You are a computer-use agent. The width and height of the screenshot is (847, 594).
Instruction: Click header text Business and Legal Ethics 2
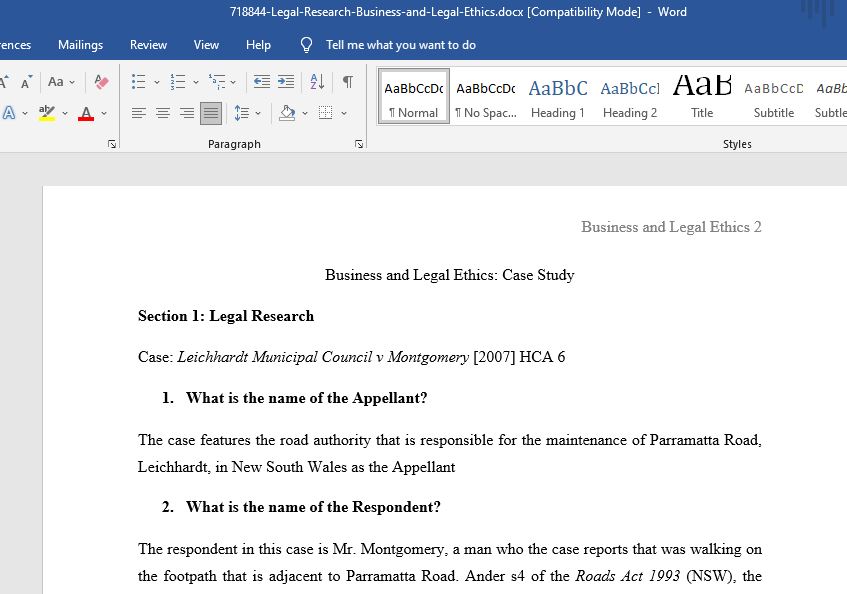(671, 227)
